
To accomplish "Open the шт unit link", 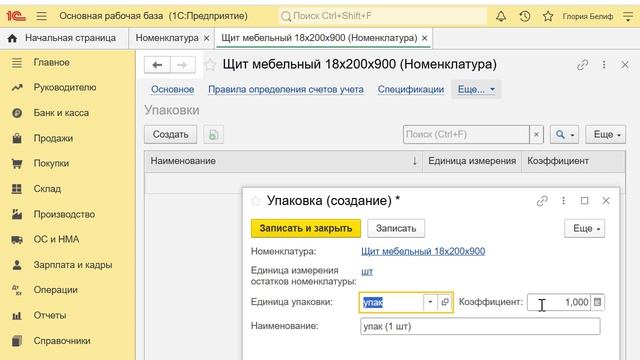I will click(367, 271).
